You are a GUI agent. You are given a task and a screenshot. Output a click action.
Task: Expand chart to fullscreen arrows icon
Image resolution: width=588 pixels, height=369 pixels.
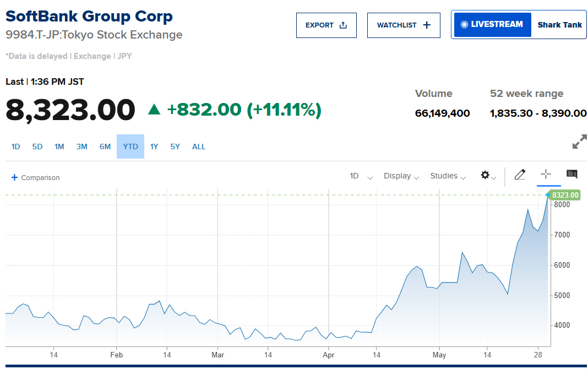pos(579,142)
